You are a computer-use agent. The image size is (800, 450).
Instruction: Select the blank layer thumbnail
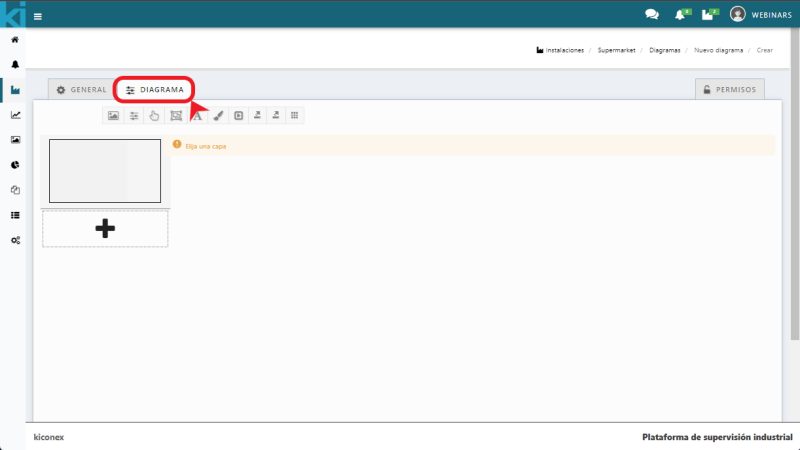(105, 171)
